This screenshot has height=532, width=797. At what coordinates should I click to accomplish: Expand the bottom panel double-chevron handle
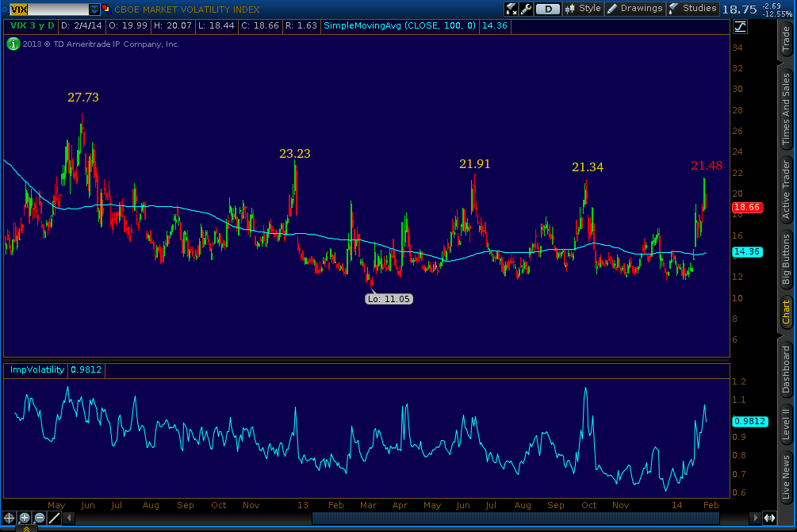pyautogui.click(x=26, y=529)
